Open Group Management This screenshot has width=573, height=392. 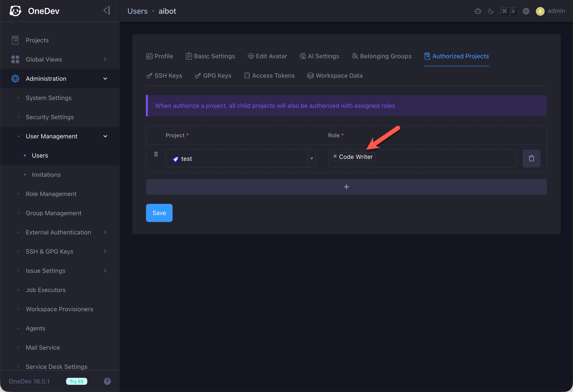click(x=53, y=213)
